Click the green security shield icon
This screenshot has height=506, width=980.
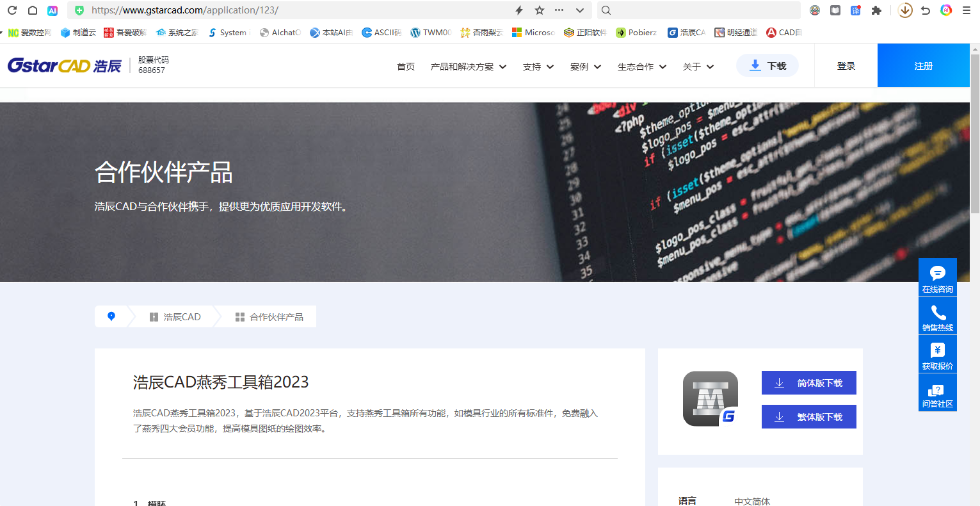click(79, 10)
